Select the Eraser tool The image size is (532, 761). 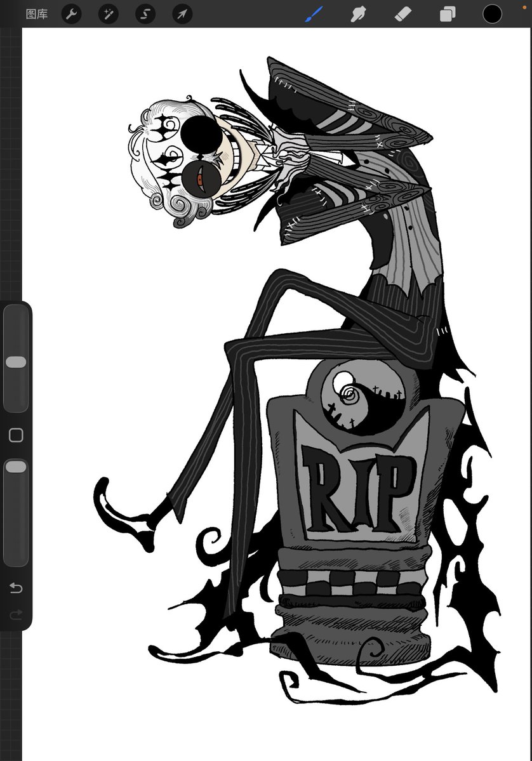tap(403, 14)
